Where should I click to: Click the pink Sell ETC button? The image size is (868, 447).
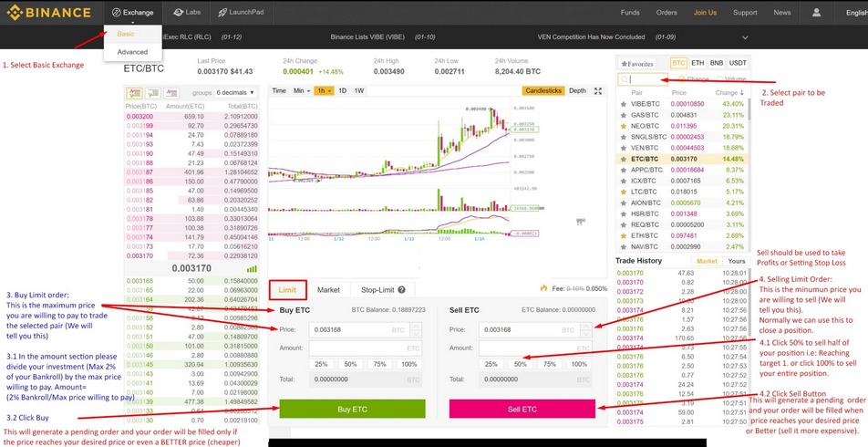pos(522,410)
